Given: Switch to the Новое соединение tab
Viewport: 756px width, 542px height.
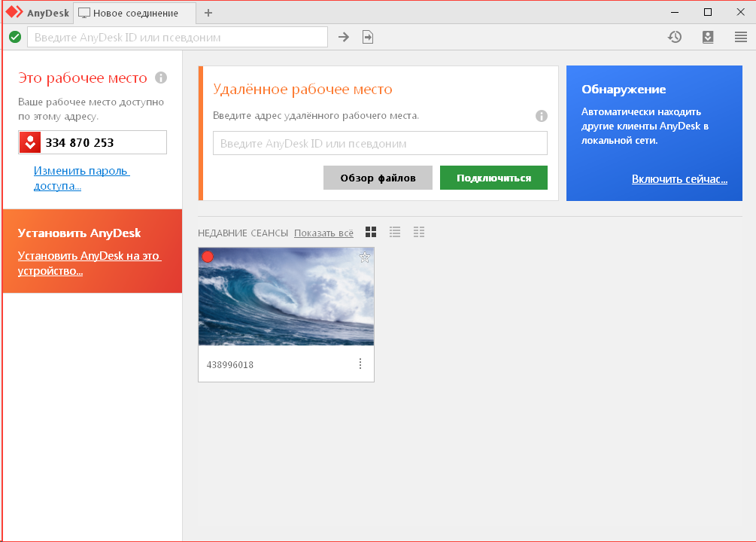Looking at the screenshot, I should [x=135, y=13].
